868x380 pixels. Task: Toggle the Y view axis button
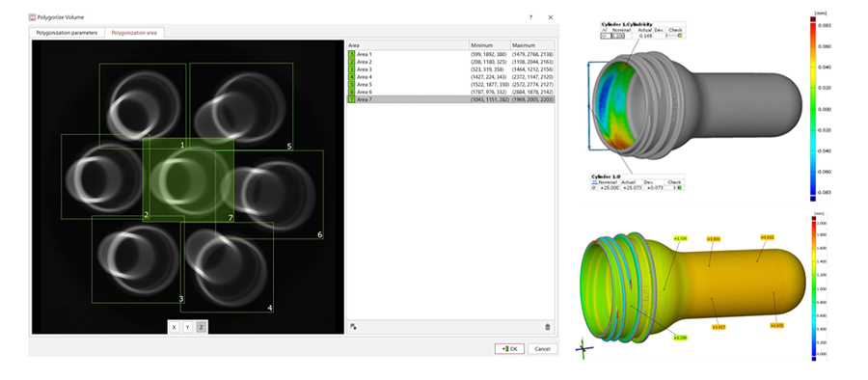pos(188,327)
